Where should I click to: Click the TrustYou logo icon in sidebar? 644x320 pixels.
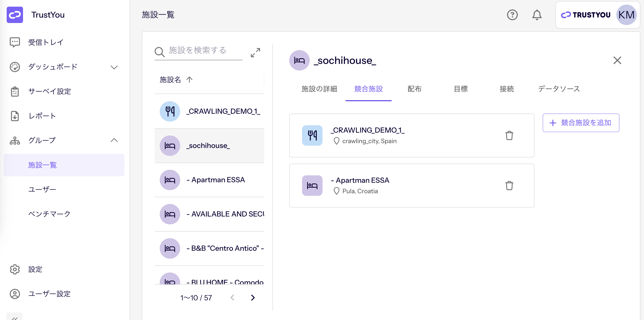15,15
